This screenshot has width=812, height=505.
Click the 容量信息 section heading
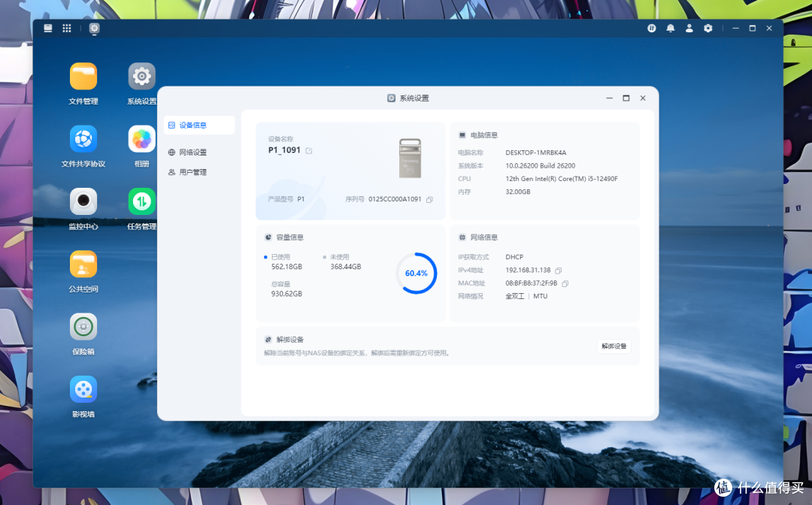289,237
